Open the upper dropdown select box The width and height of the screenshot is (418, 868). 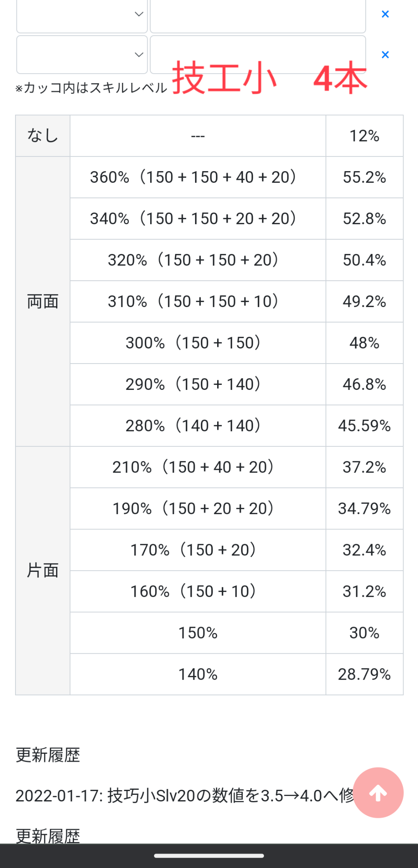[x=82, y=16]
